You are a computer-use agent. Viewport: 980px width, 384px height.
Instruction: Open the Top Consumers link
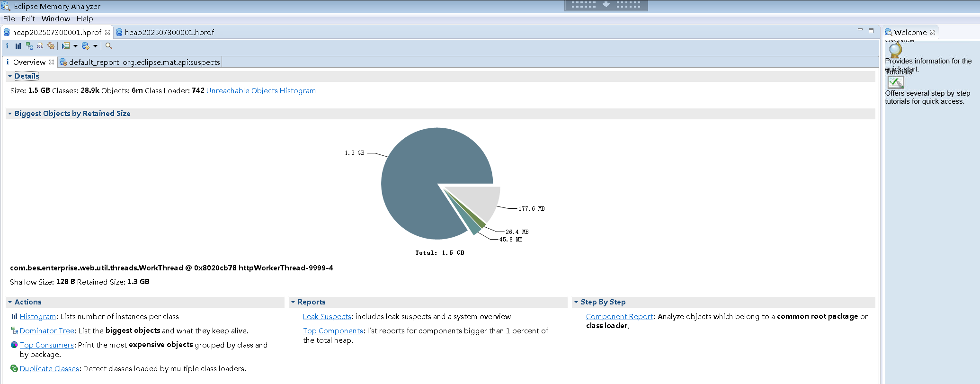click(47, 345)
